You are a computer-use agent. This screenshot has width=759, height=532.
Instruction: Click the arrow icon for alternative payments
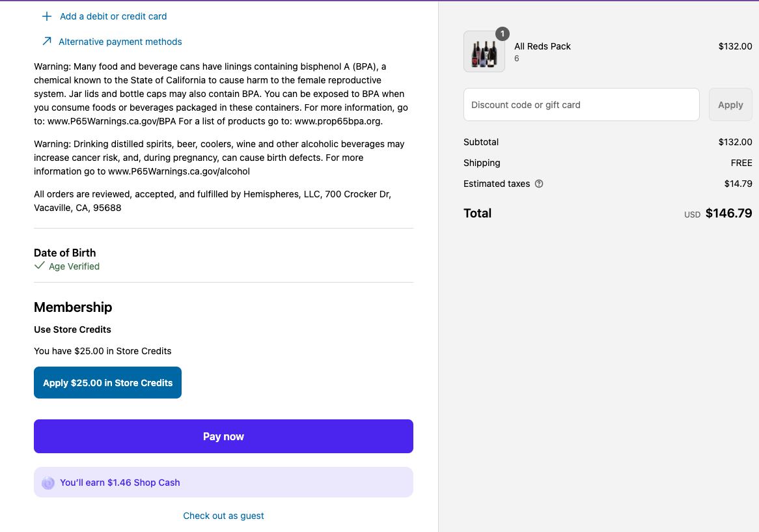(47, 41)
